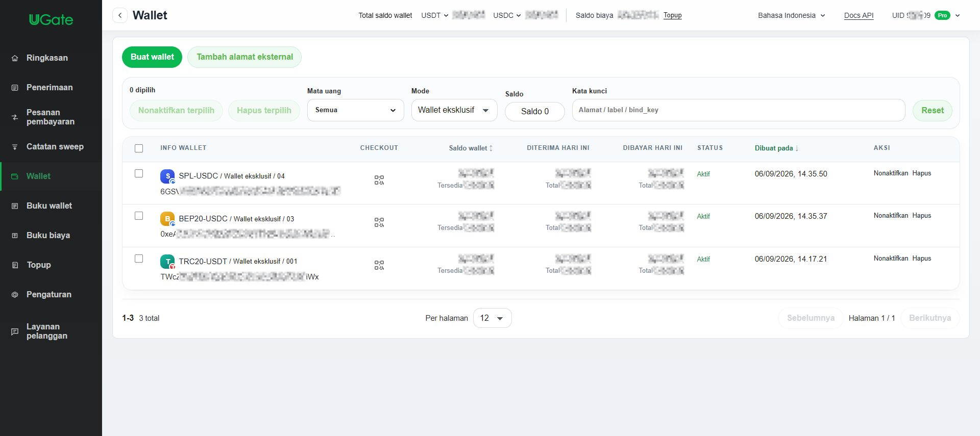Image resolution: width=980 pixels, height=436 pixels.
Task: Click the Saldo 0 filter pill
Action: click(x=535, y=112)
